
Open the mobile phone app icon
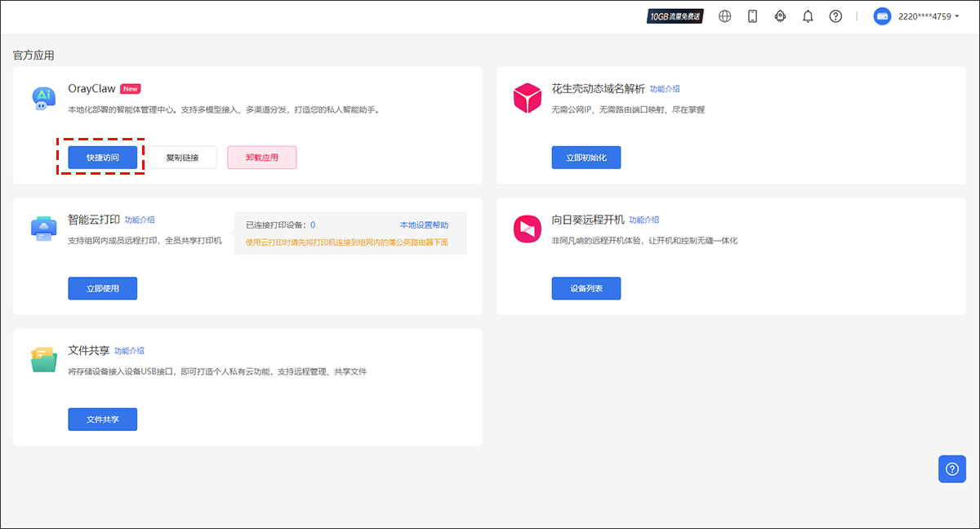coord(752,16)
